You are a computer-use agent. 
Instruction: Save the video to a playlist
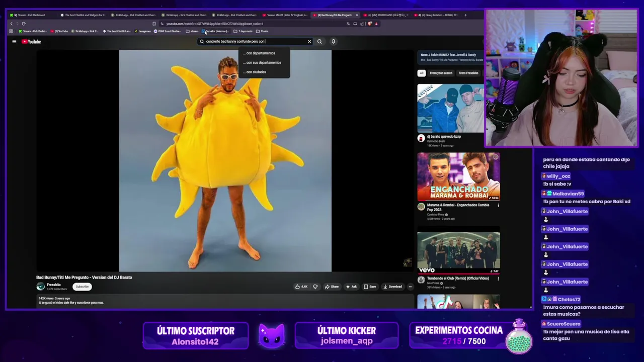[x=370, y=287]
